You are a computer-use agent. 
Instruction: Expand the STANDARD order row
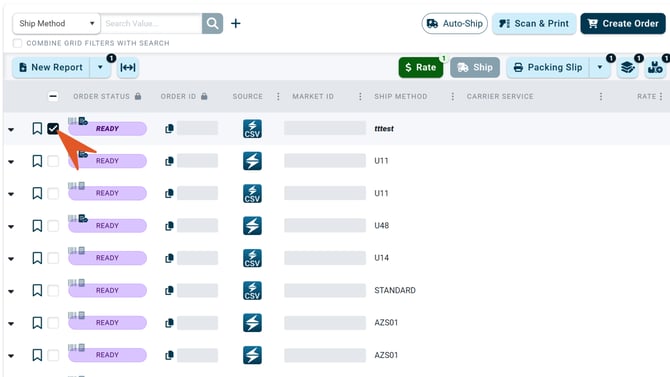tap(11, 292)
